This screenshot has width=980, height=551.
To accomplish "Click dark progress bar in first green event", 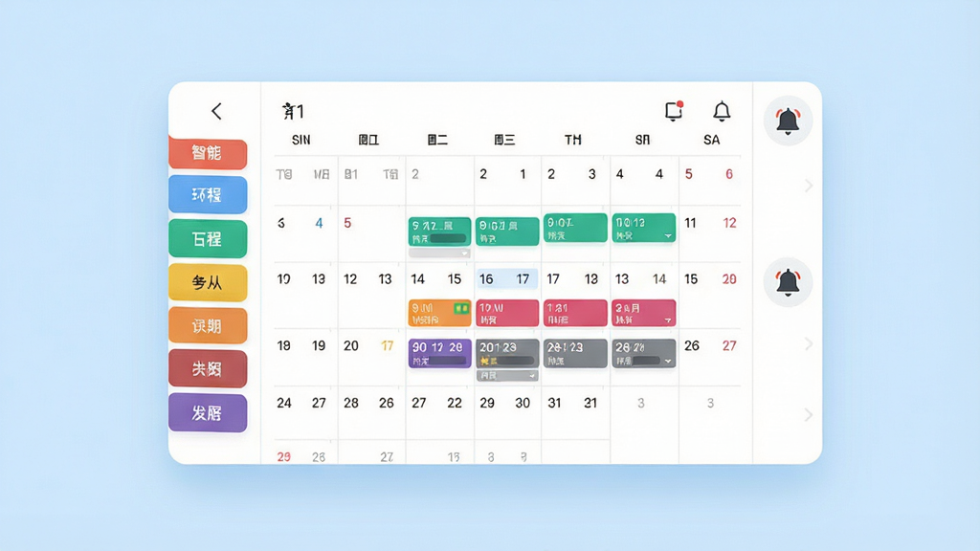I will tap(448, 238).
